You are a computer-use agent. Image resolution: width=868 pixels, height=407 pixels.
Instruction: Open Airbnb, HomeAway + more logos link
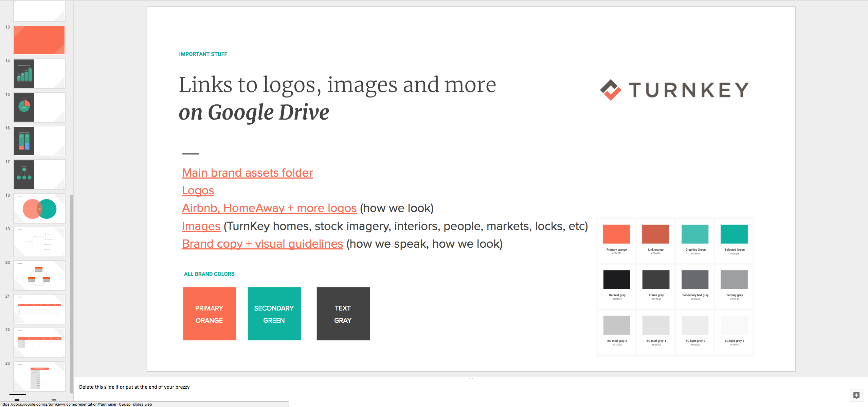[x=269, y=208]
